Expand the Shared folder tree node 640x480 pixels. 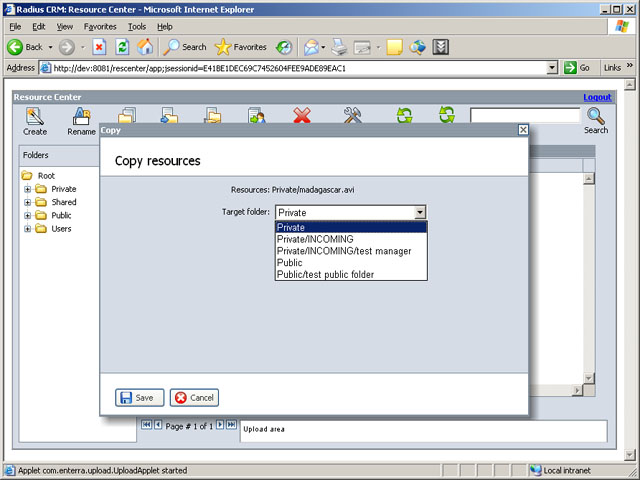27,202
